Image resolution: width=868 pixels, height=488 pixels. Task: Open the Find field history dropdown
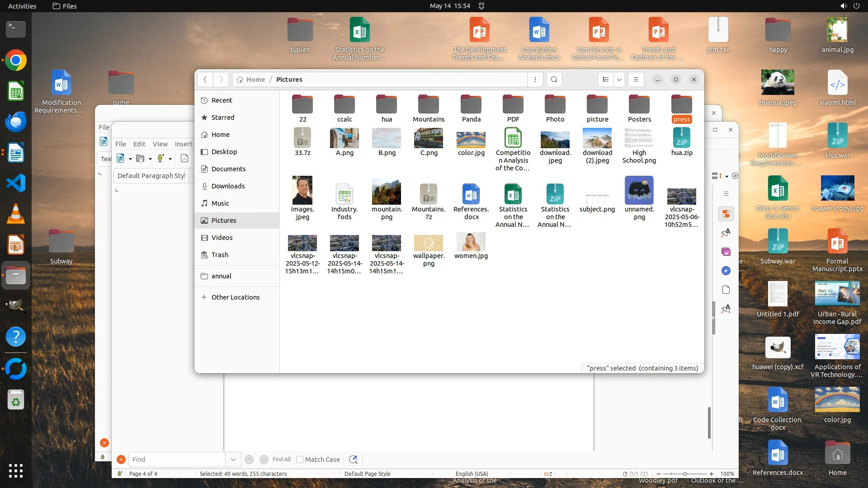tap(233, 460)
